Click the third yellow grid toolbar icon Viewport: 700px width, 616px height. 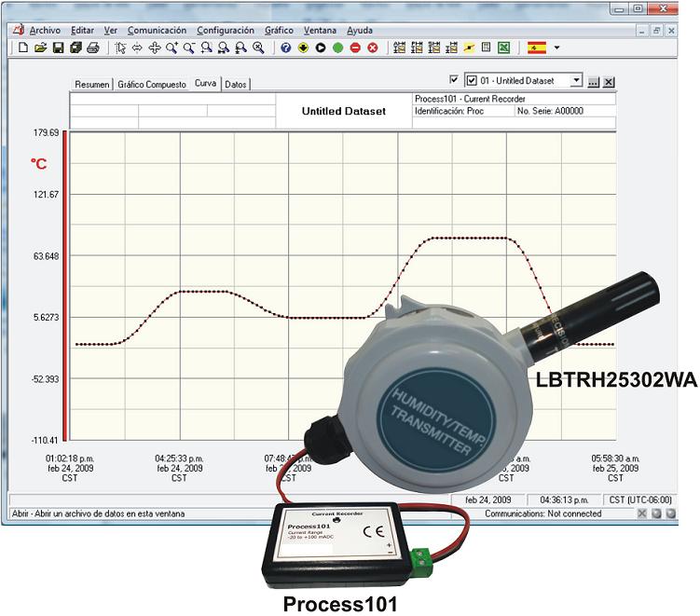(x=434, y=48)
